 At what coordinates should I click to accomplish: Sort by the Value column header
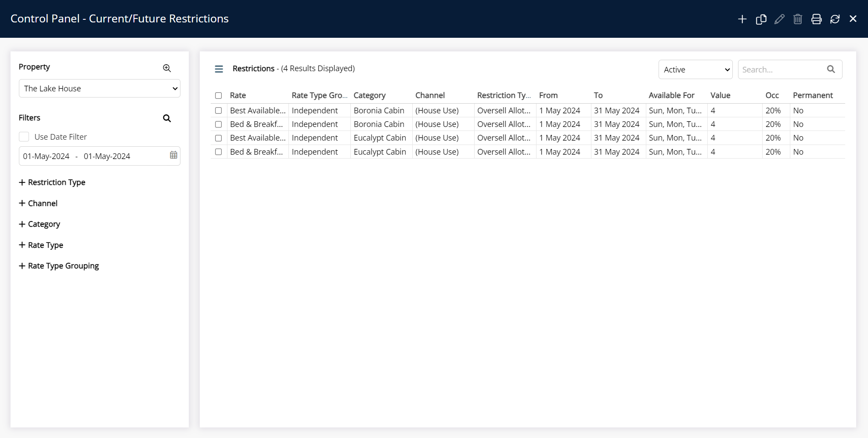point(720,95)
